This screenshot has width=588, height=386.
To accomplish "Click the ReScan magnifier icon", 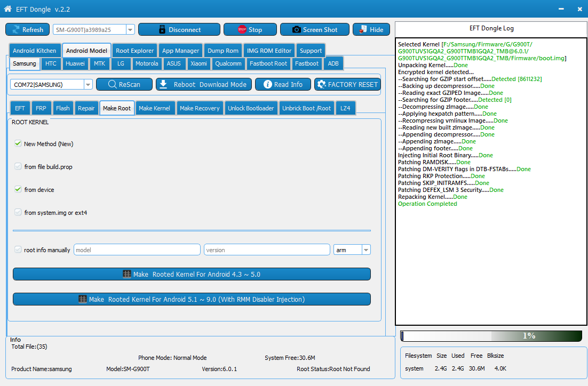I will coord(112,84).
